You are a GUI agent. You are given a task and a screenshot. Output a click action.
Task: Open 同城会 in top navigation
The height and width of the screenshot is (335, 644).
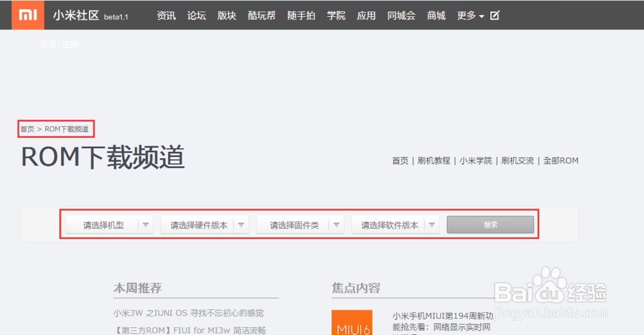coord(401,15)
